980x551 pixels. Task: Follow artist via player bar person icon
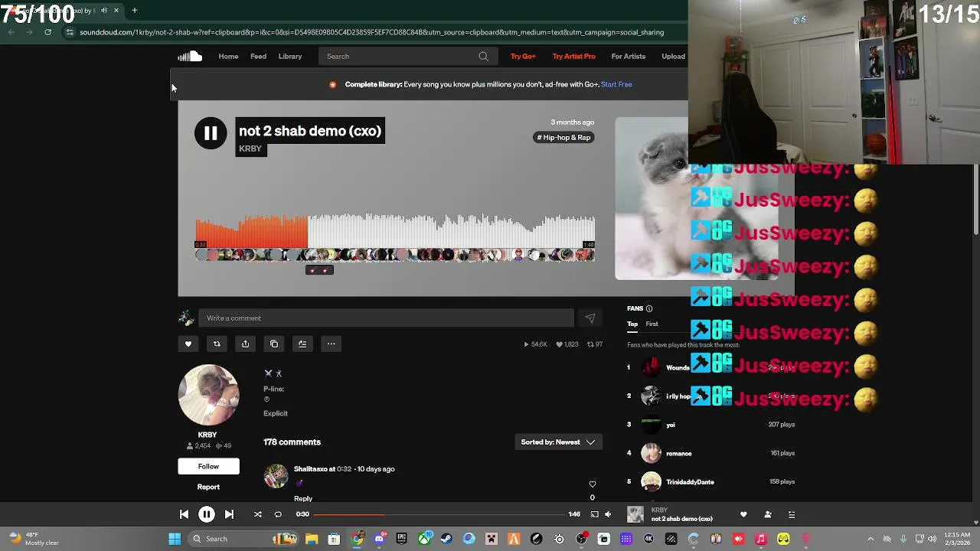point(768,514)
